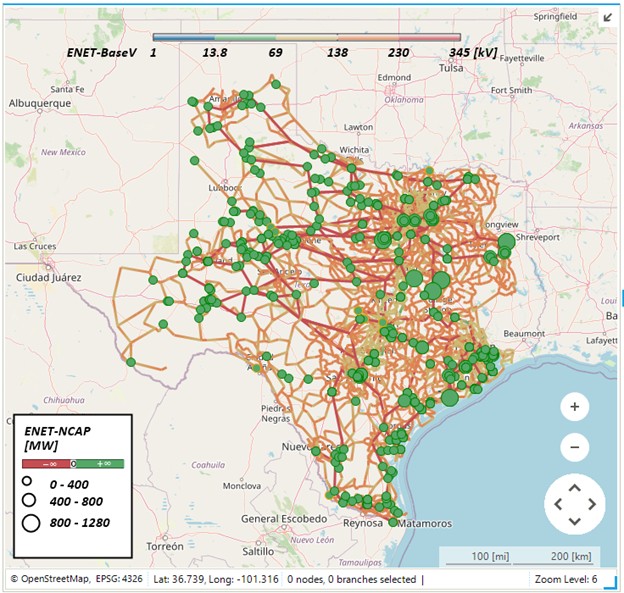
Task: Pan the map up with the arrow
Action: (x=574, y=487)
